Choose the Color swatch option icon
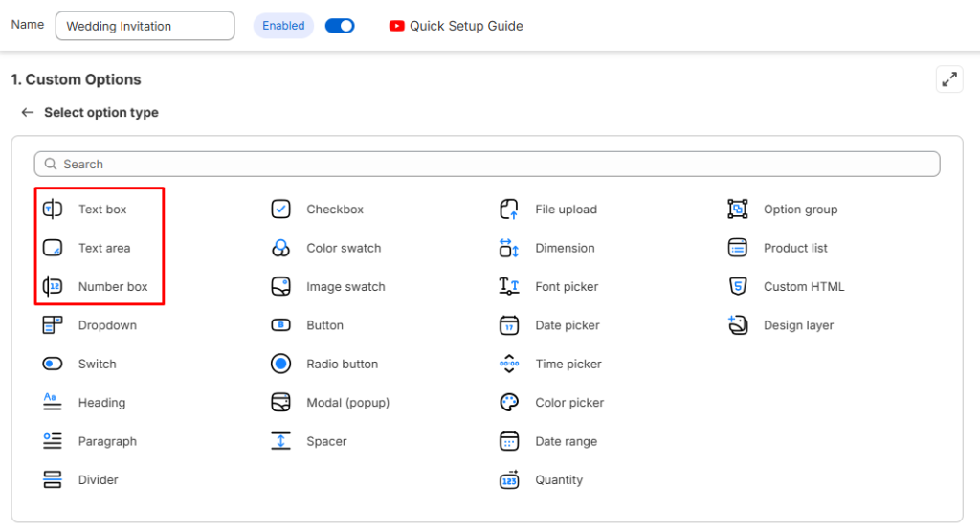The width and height of the screenshot is (980, 531). 280,248
